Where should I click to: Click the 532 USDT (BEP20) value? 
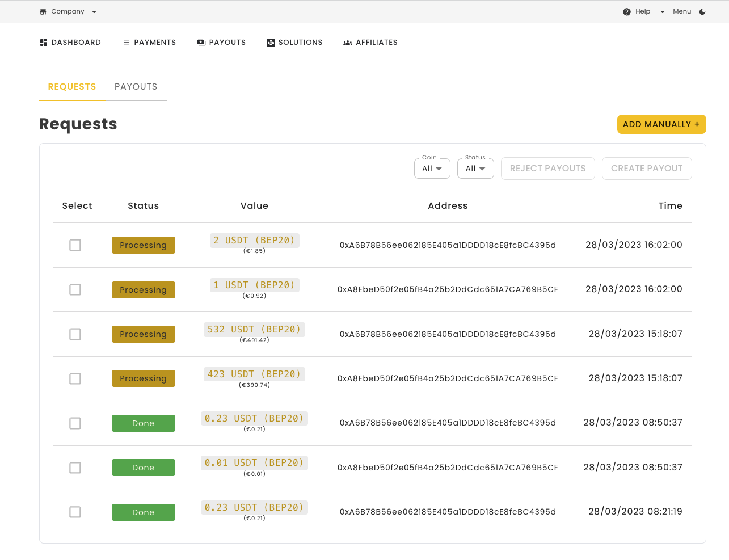(254, 329)
